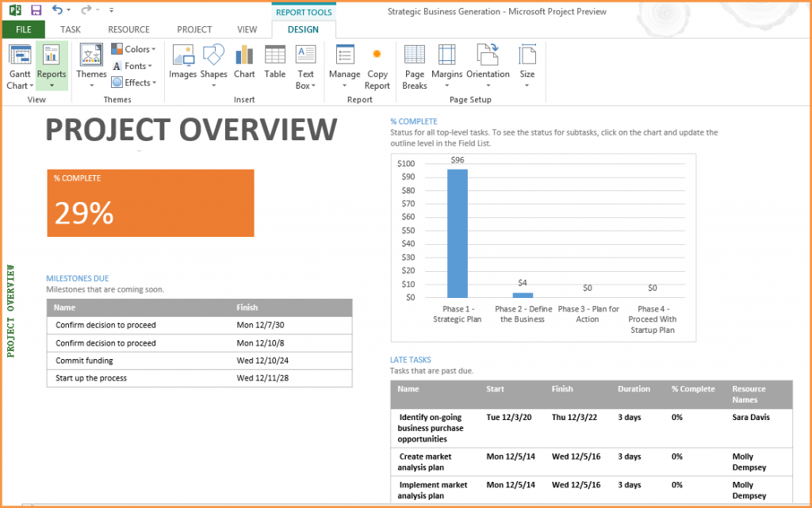Click the Wed 12/10/24 finish cell
812x508 pixels.
click(x=262, y=361)
